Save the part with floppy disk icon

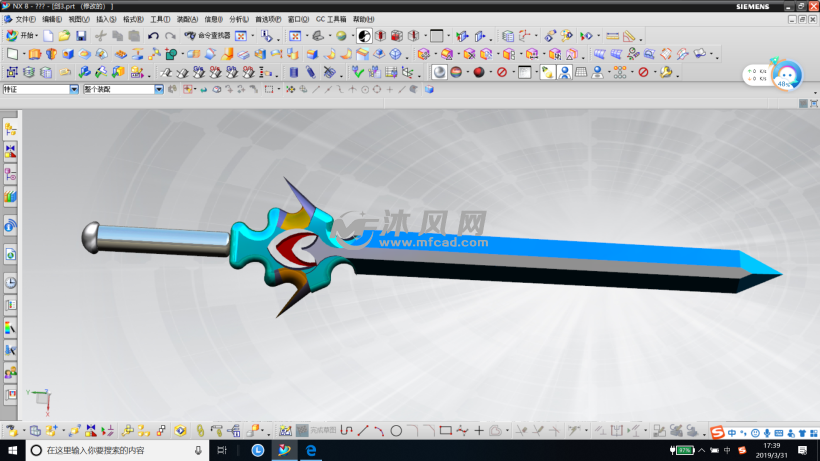pos(81,36)
